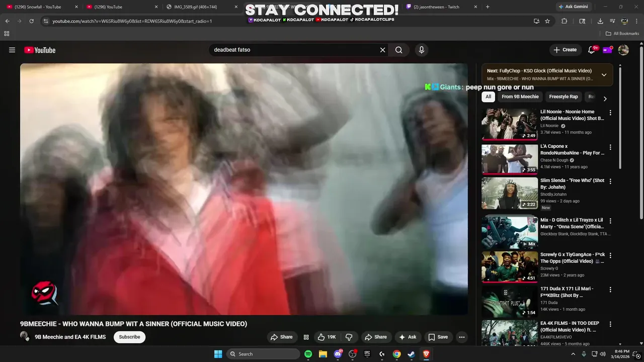
Task: Open a new browser tab
Action: click(488, 7)
